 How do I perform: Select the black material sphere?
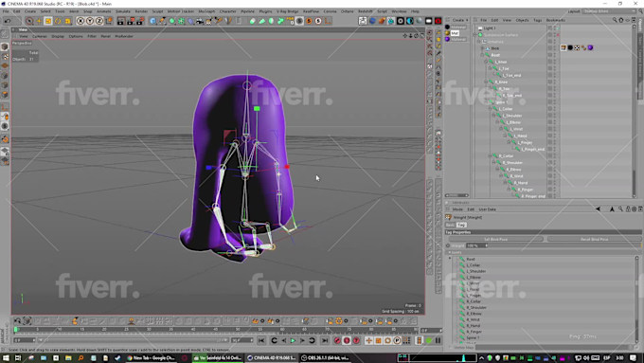coord(447,27)
